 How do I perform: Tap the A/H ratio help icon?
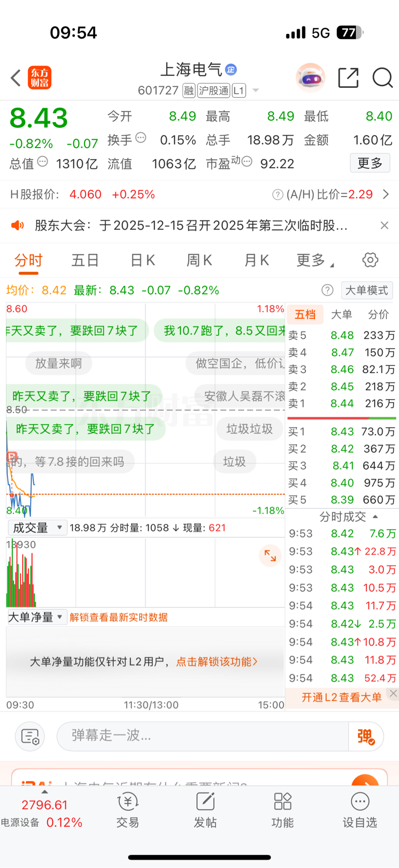[x=277, y=194]
